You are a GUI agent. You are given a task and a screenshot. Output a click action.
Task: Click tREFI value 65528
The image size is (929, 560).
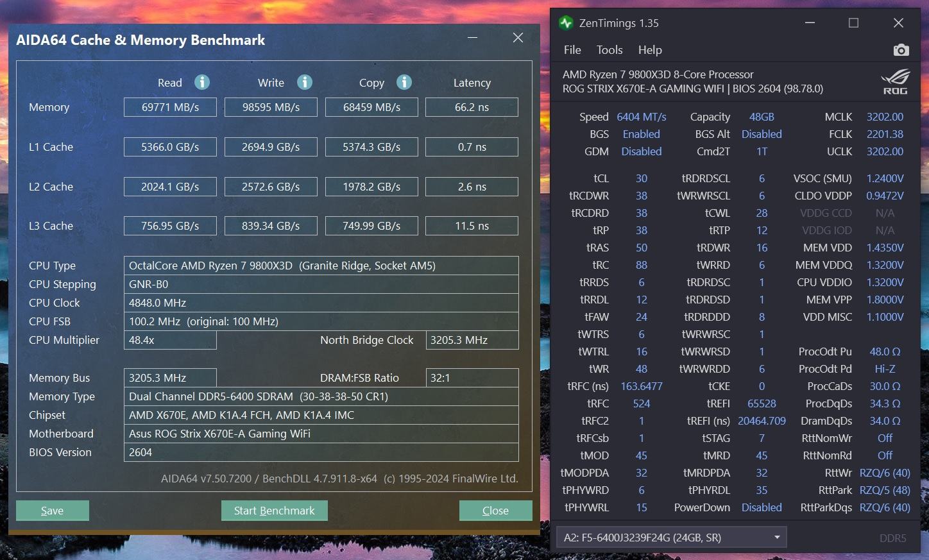tap(762, 403)
